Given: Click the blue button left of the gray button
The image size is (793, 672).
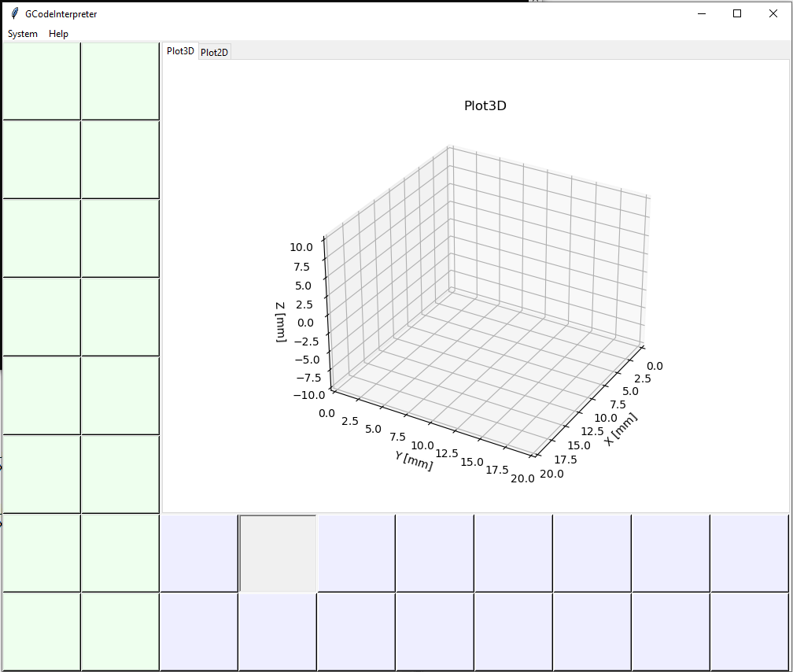Looking at the screenshot, I should coord(199,552).
